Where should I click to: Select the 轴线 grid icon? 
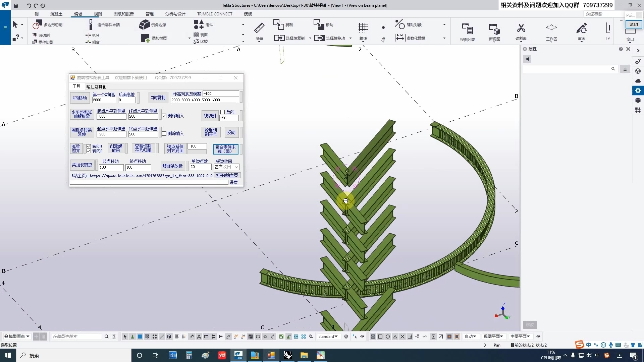point(363,28)
